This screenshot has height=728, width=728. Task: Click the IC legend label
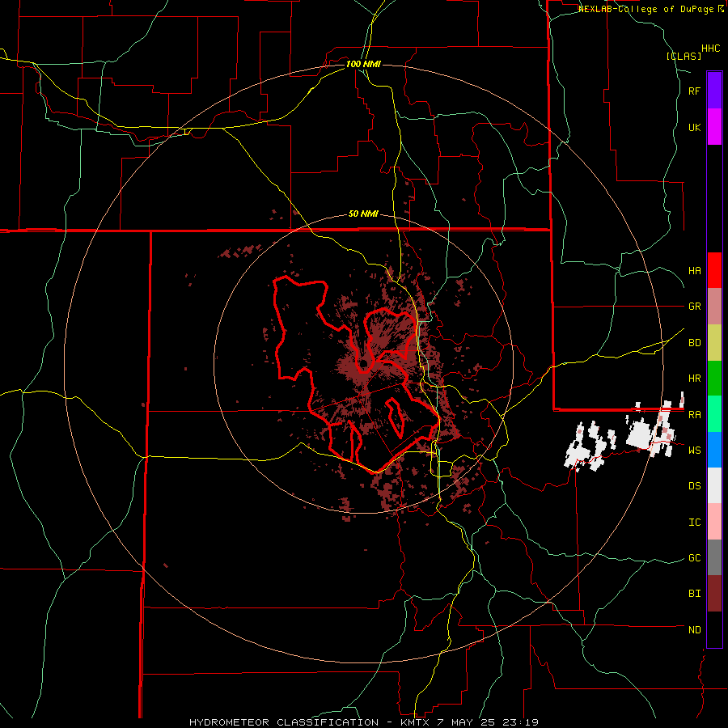(694, 523)
